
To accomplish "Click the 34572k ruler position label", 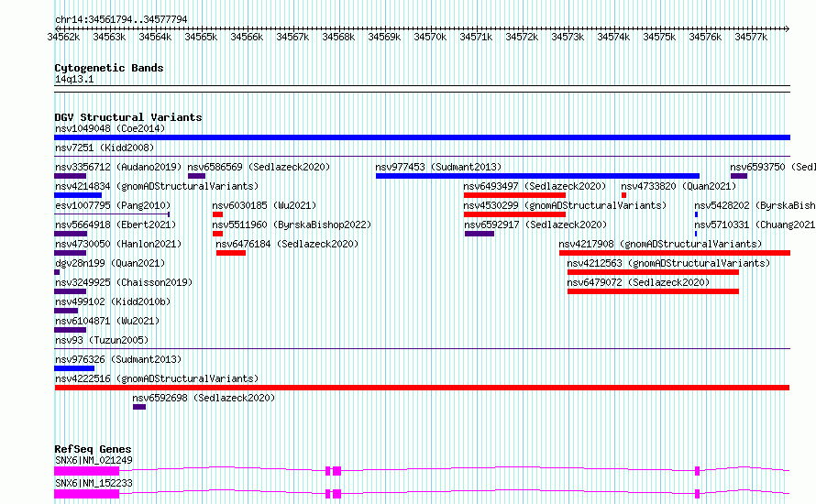I will tap(522, 37).
